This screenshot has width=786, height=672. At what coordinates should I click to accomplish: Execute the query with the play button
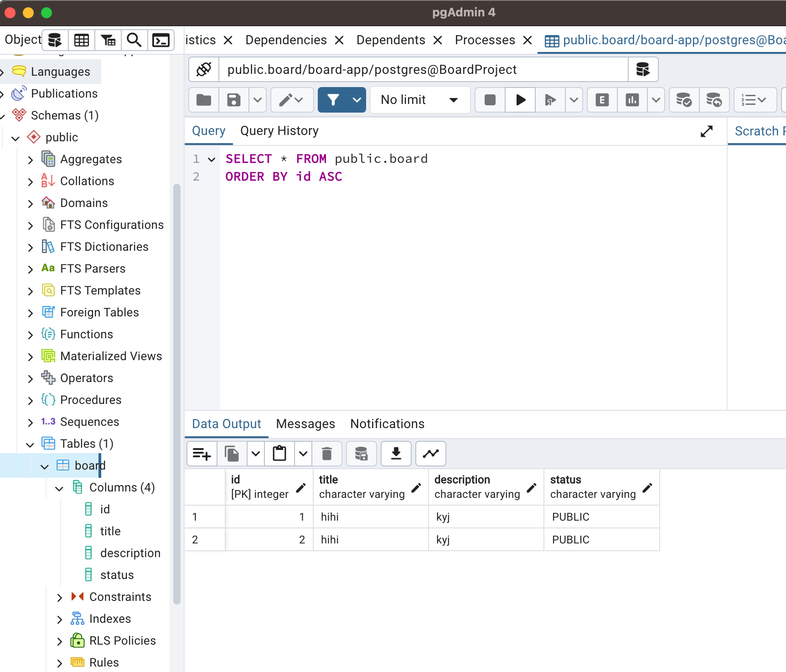[520, 100]
